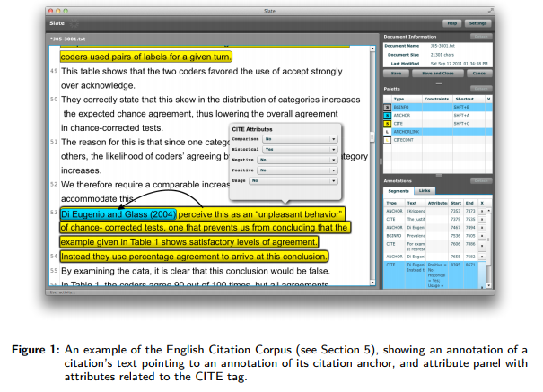
Task: Select the ANCHORLINK row in Palette
Action: (438, 132)
